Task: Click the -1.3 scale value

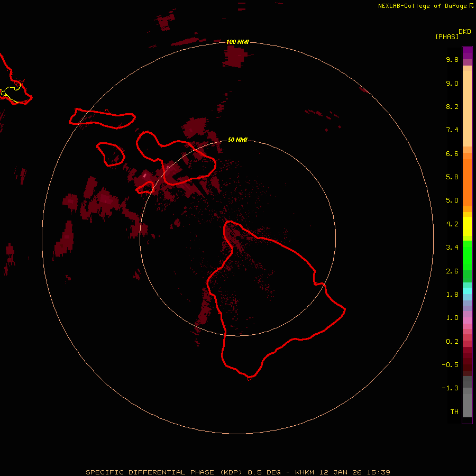Action: [450, 388]
